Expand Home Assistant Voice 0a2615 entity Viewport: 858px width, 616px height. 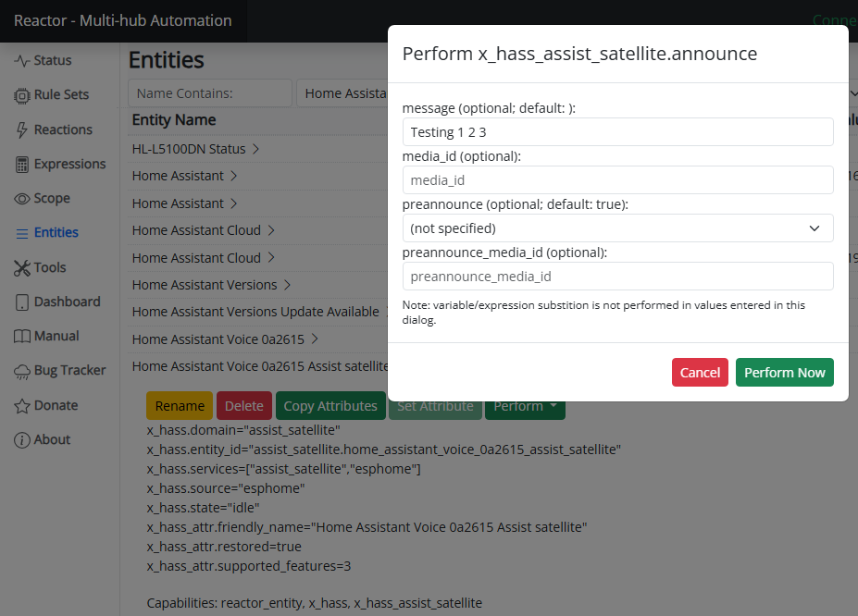pyautogui.click(x=315, y=339)
